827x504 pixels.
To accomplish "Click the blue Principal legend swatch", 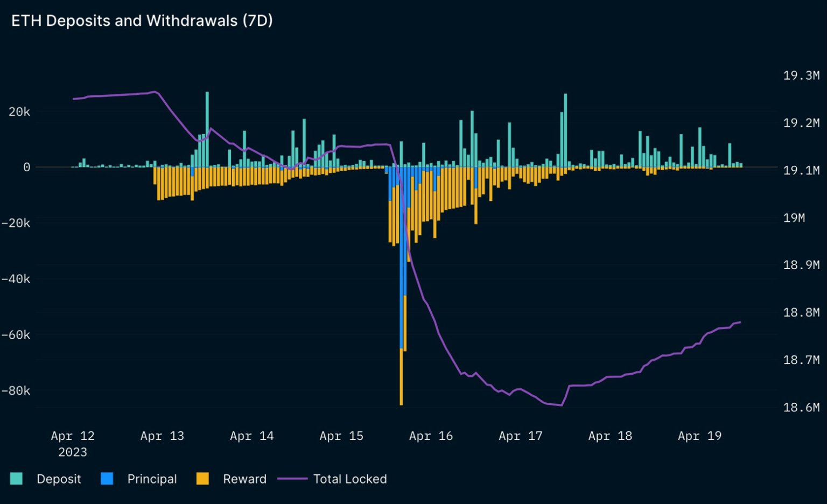I will (x=107, y=479).
